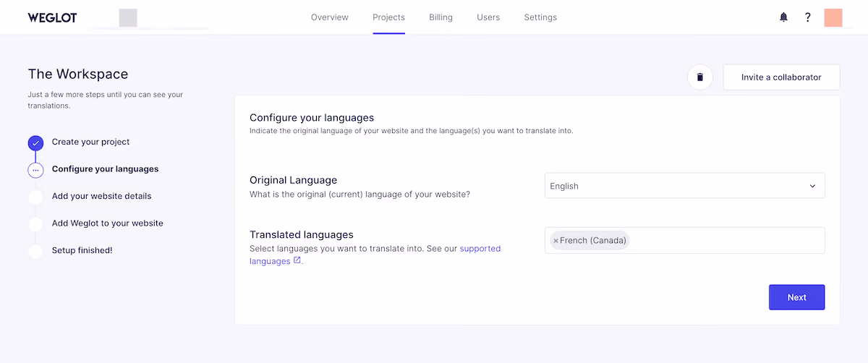
Task: Open the notifications bell
Action: click(x=783, y=17)
